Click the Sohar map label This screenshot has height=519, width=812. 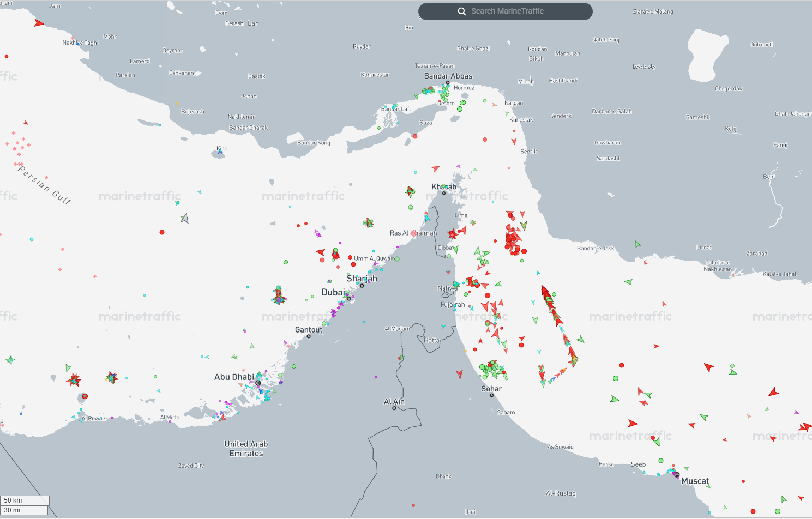click(491, 389)
